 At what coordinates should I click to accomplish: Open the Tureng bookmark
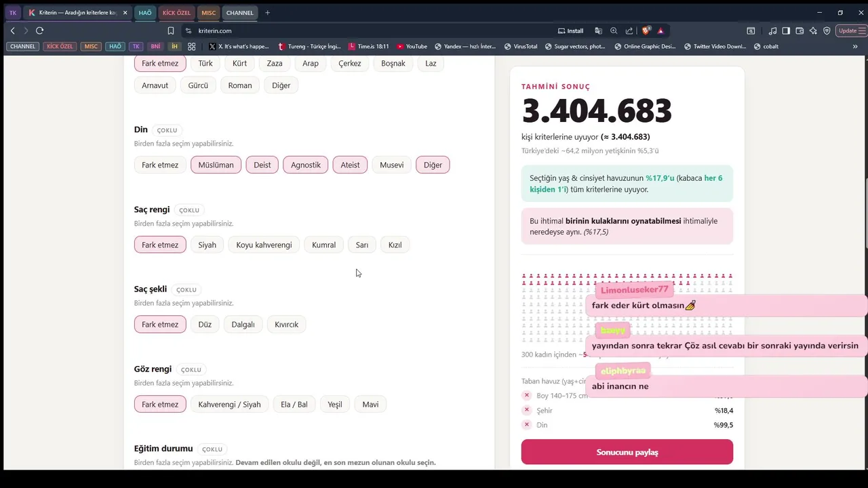[310, 47]
